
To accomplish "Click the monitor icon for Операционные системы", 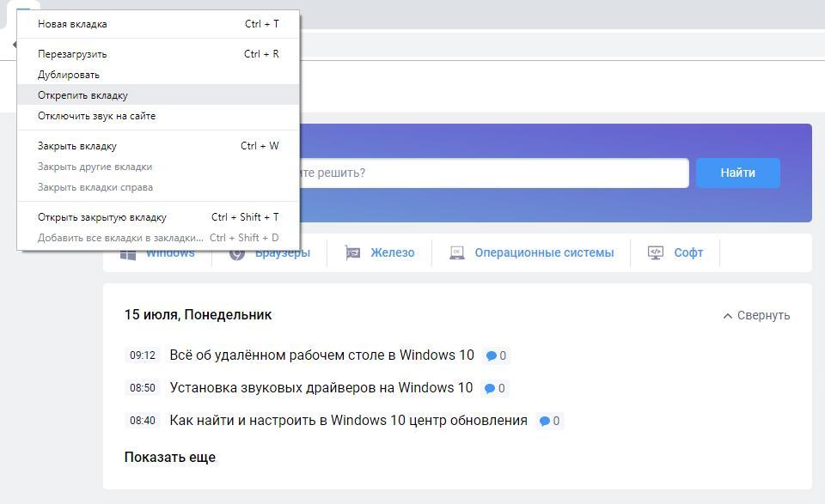I will point(456,252).
